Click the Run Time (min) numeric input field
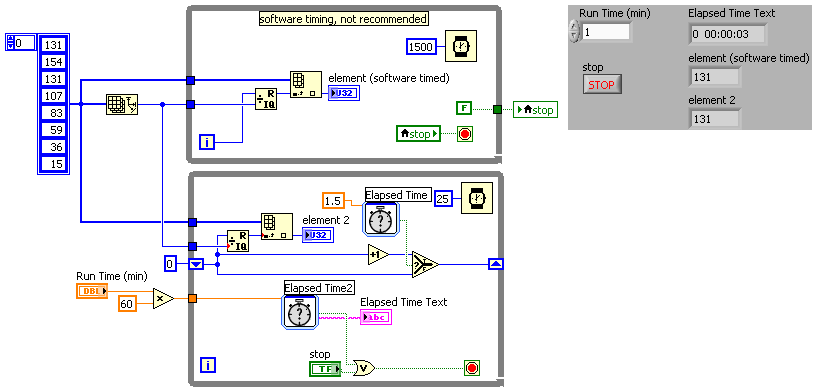Screen dimensions: 817x392 tap(606, 31)
